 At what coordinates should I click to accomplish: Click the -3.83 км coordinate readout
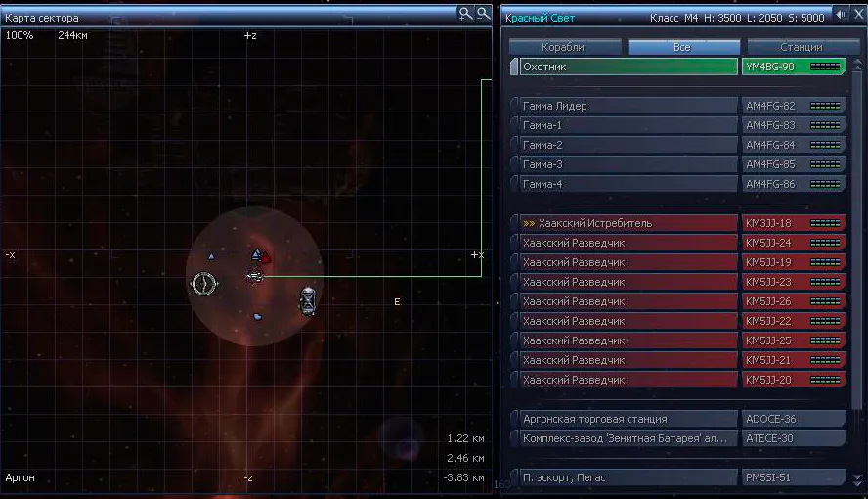(x=464, y=477)
